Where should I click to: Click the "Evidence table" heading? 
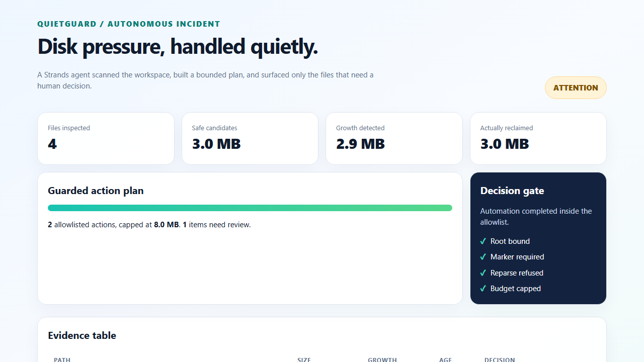(82, 336)
